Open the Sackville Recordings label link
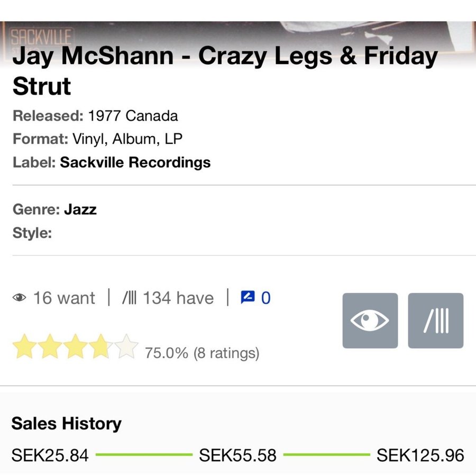The width and height of the screenshot is (476, 476). (x=135, y=162)
